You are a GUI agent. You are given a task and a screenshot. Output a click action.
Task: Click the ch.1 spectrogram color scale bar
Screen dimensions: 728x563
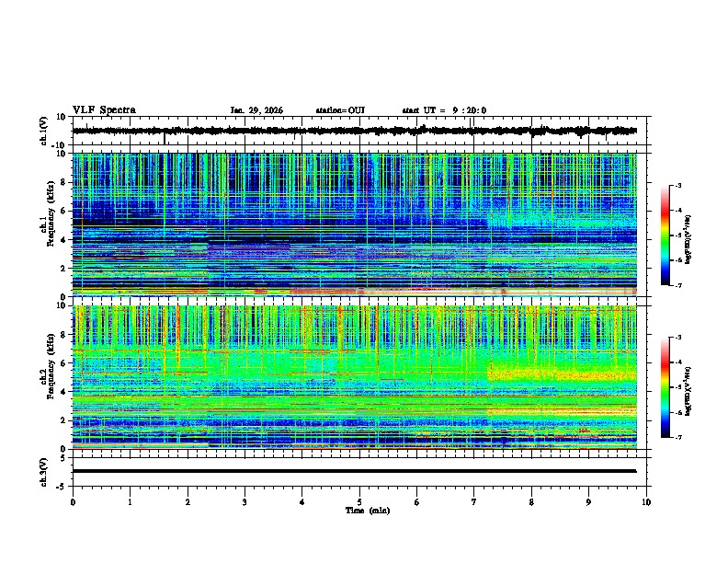pos(665,236)
